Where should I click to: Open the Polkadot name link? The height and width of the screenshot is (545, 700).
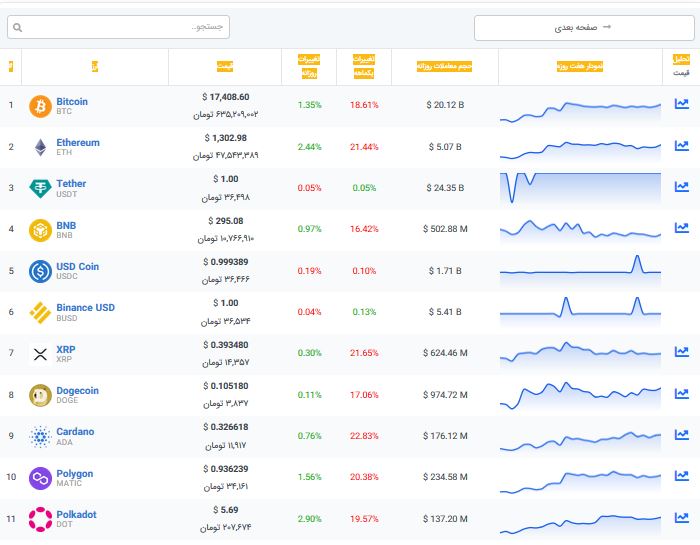[76, 515]
